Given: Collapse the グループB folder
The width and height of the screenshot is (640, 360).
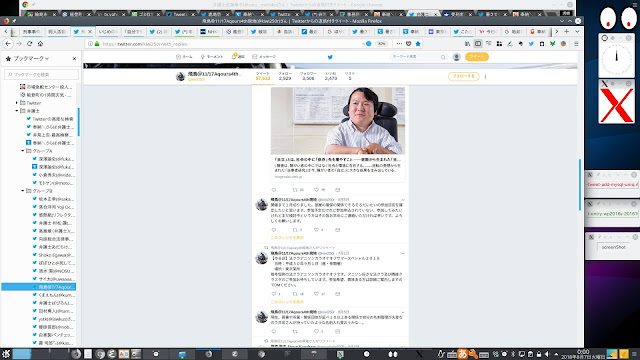Looking at the screenshot, I should tap(23, 191).
